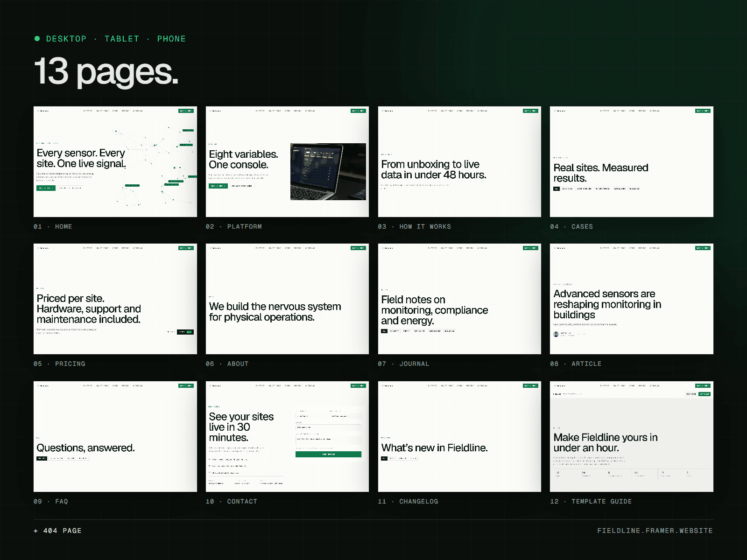Click the dark toggle button in Pricing thumbnail
747x560 pixels.
[185, 332]
